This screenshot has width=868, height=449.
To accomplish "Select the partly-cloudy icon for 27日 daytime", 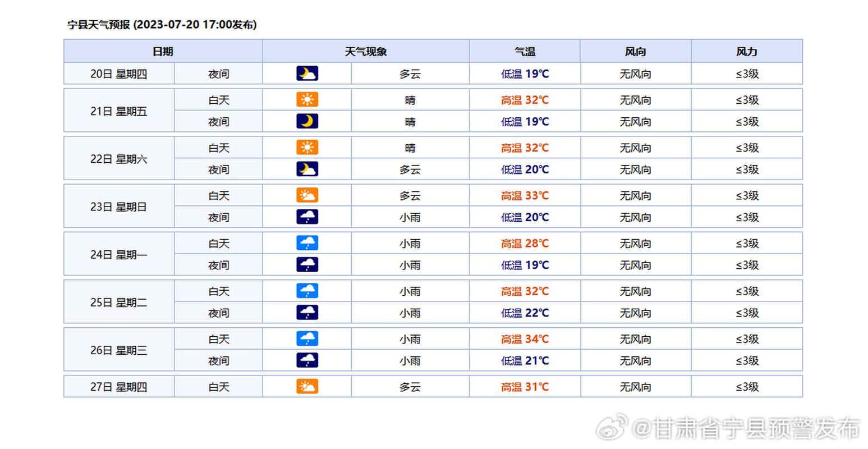I will pyautogui.click(x=307, y=386).
